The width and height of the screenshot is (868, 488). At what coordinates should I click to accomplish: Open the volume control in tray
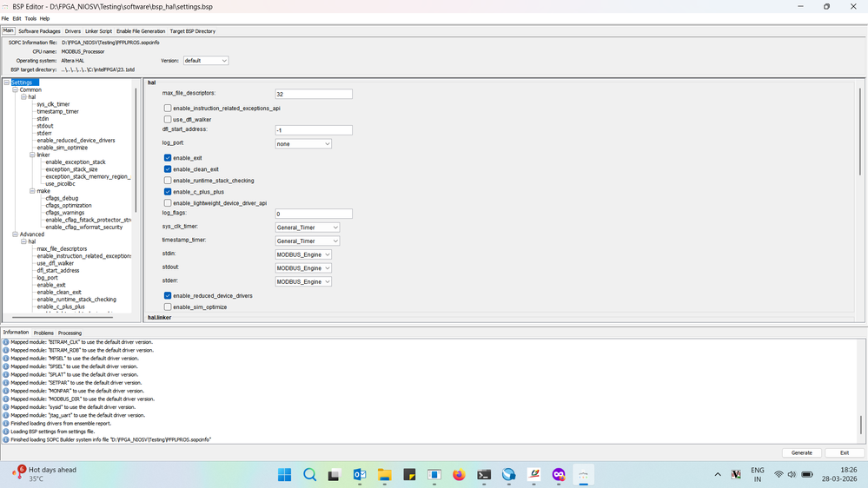coord(792,475)
